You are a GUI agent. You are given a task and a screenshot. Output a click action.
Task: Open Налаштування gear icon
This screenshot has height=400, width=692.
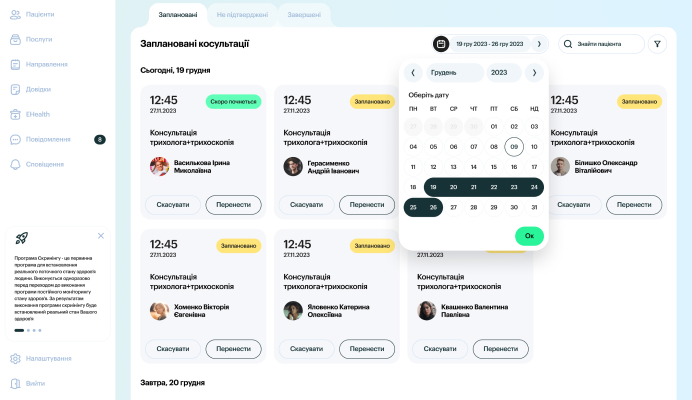click(15, 358)
